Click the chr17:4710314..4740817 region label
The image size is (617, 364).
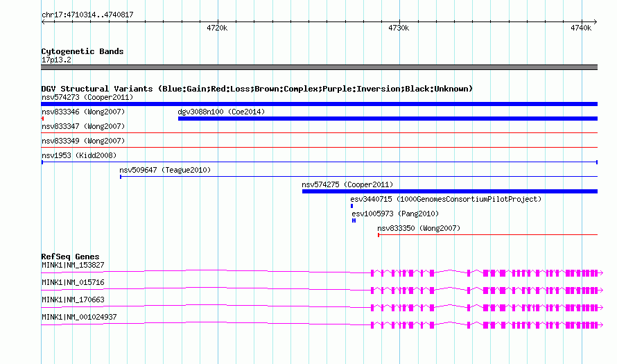coord(87,15)
